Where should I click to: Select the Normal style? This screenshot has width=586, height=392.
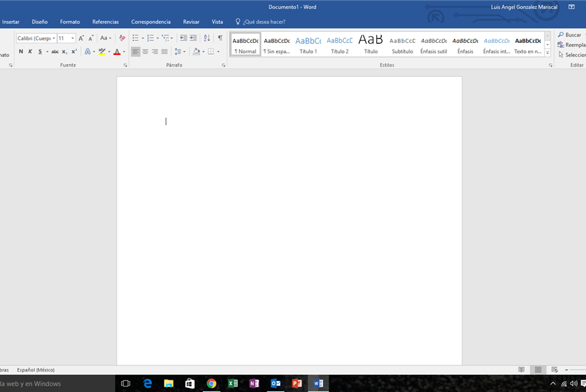pyautogui.click(x=245, y=44)
